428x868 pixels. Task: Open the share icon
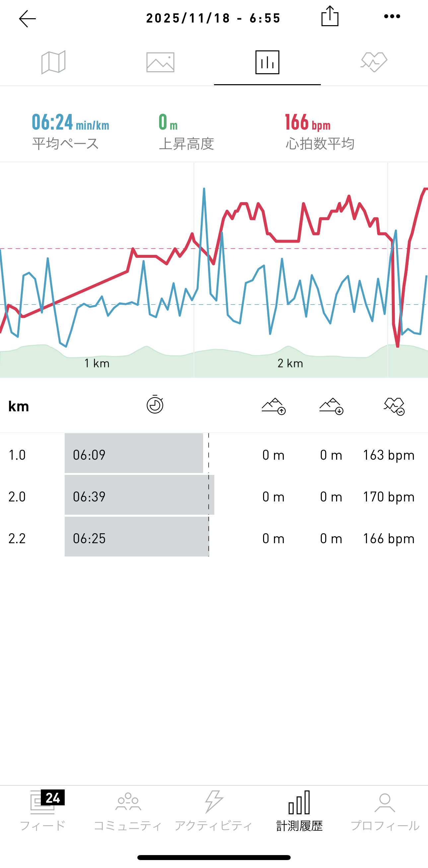[x=329, y=16]
